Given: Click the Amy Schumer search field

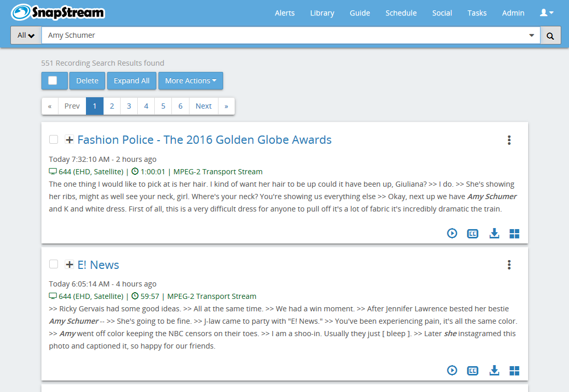Looking at the screenshot, I should [285, 36].
